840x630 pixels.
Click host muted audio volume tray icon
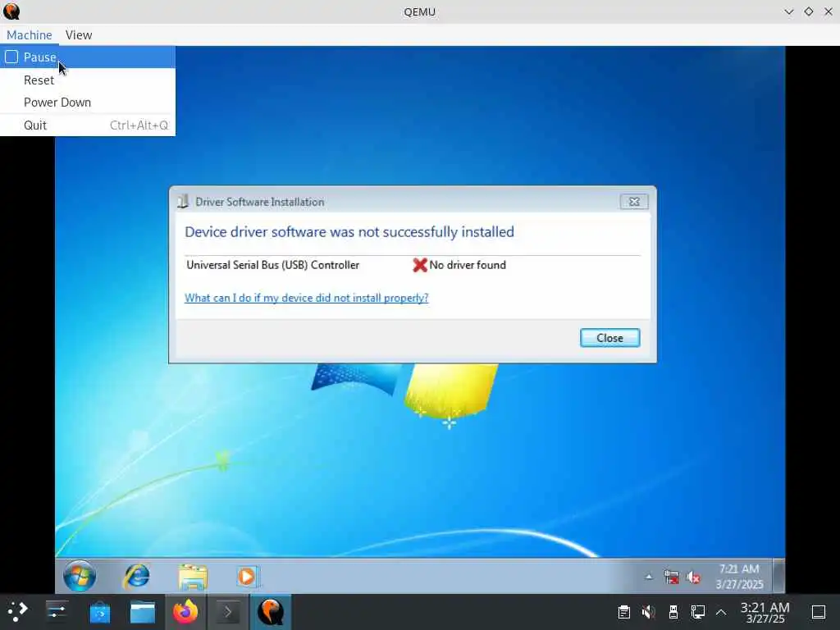click(648, 612)
